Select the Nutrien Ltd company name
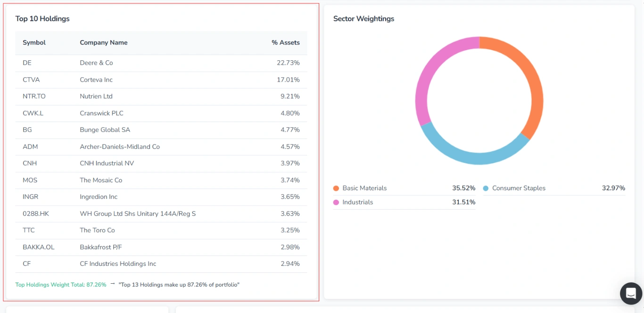Image resolution: width=644 pixels, height=313 pixels. pyautogui.click(x=96, y=96)
